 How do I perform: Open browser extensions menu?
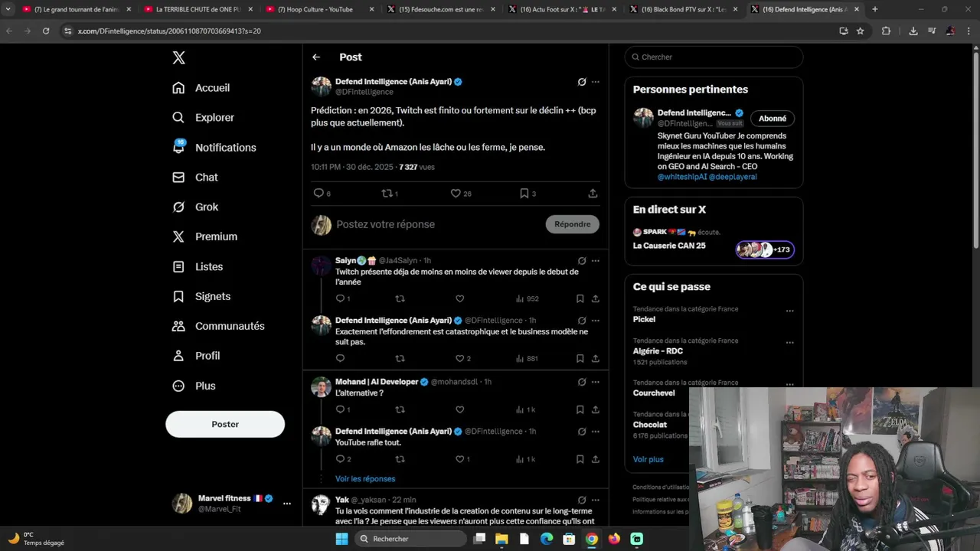[x=886, y=31]
